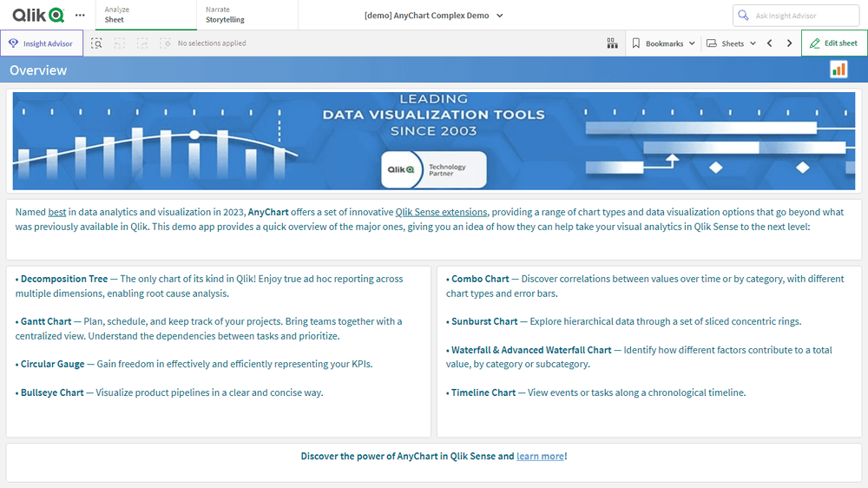Viewport: 868px width, 488px height.
Task: Click the bar chart icon in Overview header
Action: 838,69
